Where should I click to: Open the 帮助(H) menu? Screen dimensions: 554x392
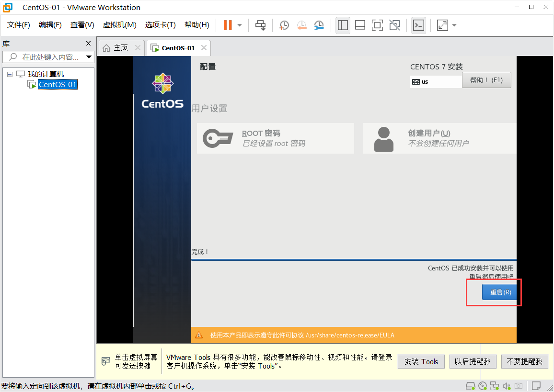pos(197,25)
